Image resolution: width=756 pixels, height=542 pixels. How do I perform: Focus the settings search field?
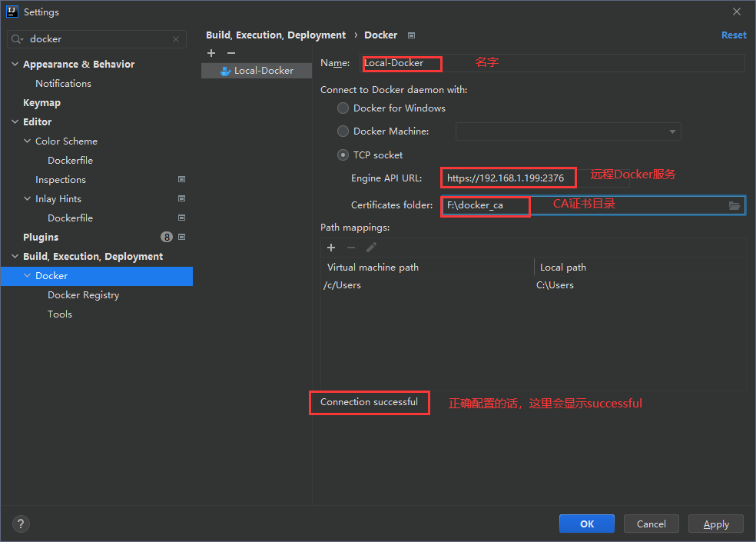pyautogui.click(x=97, y=39)
